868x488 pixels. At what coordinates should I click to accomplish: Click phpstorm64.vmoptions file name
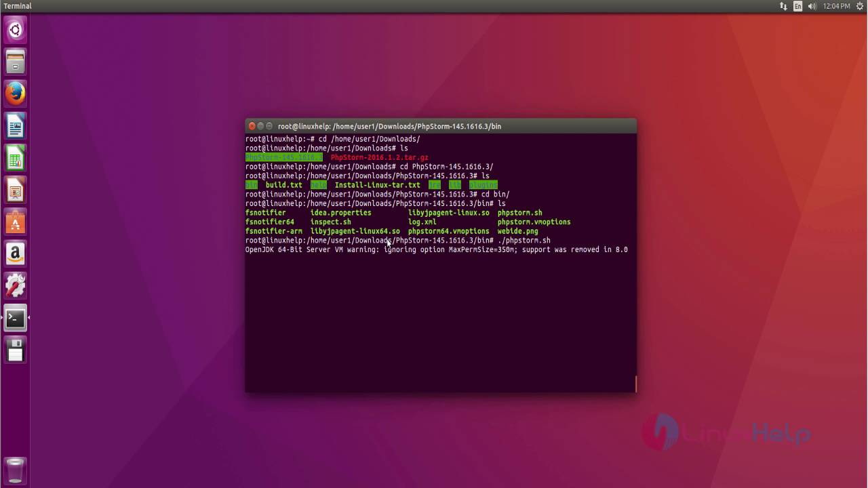coord(449,231)
